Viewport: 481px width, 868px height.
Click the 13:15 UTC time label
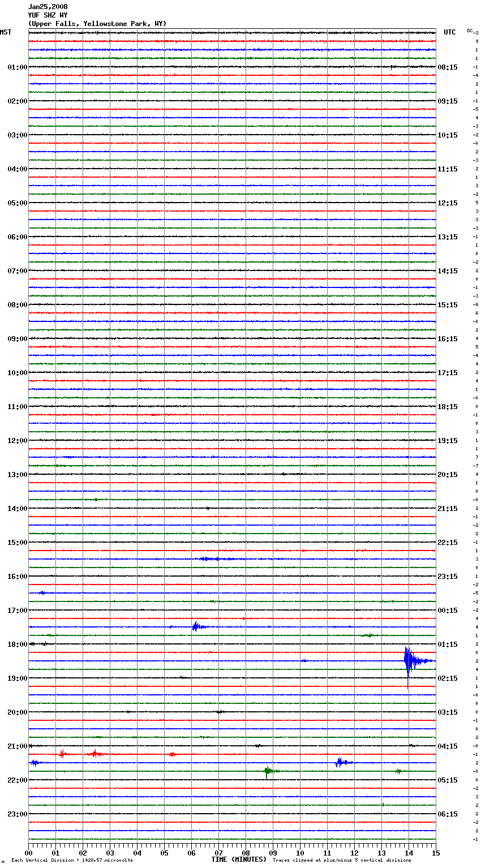coord(448,237)
